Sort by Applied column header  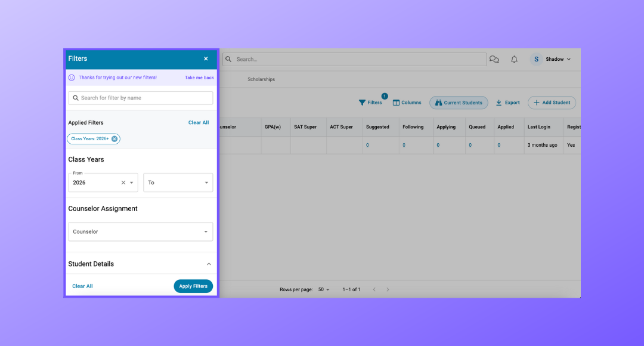(x=506, y=127)
